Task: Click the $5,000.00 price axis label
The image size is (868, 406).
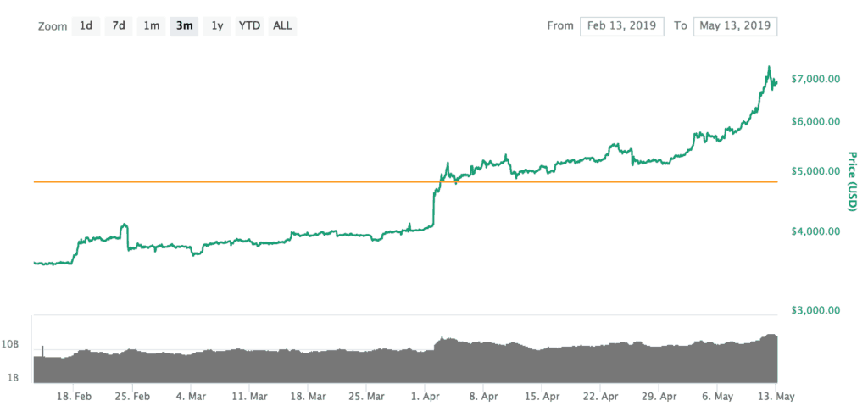Action: 815,171
